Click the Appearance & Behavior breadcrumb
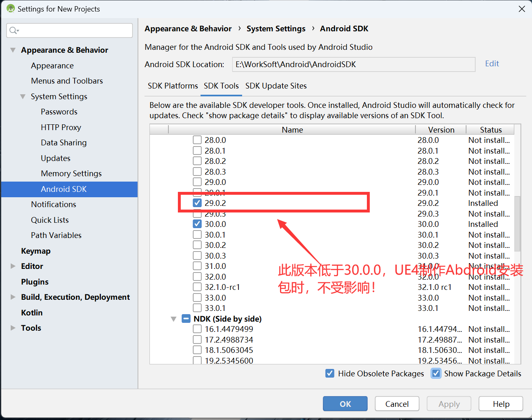 pyautogui.click(x=188, y=29)
